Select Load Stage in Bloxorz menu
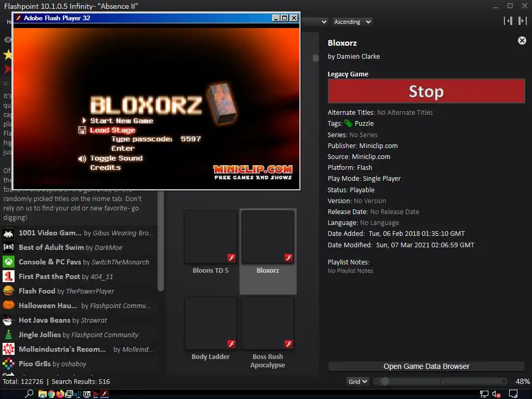This screenshot has height=399, width=532. [x=112, y=130]
